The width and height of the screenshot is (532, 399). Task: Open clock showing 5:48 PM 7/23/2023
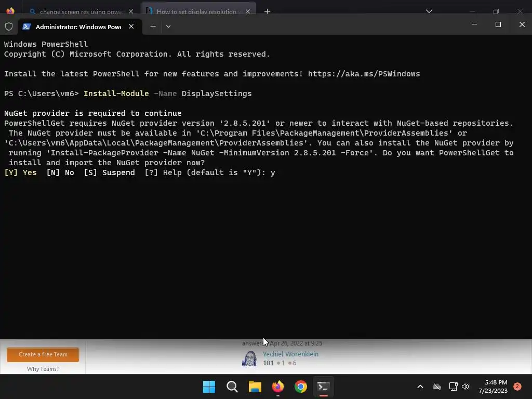pos(493,387)
